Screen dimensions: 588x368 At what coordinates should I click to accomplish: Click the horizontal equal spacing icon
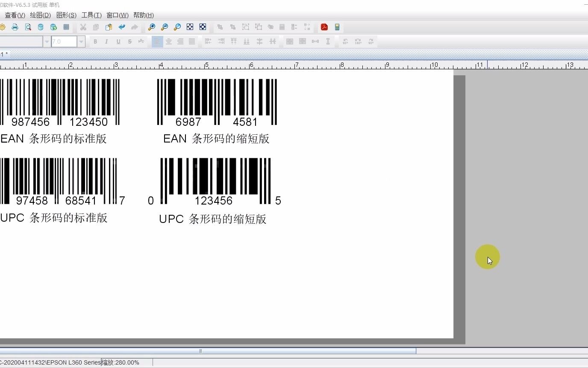pos(315,42)
